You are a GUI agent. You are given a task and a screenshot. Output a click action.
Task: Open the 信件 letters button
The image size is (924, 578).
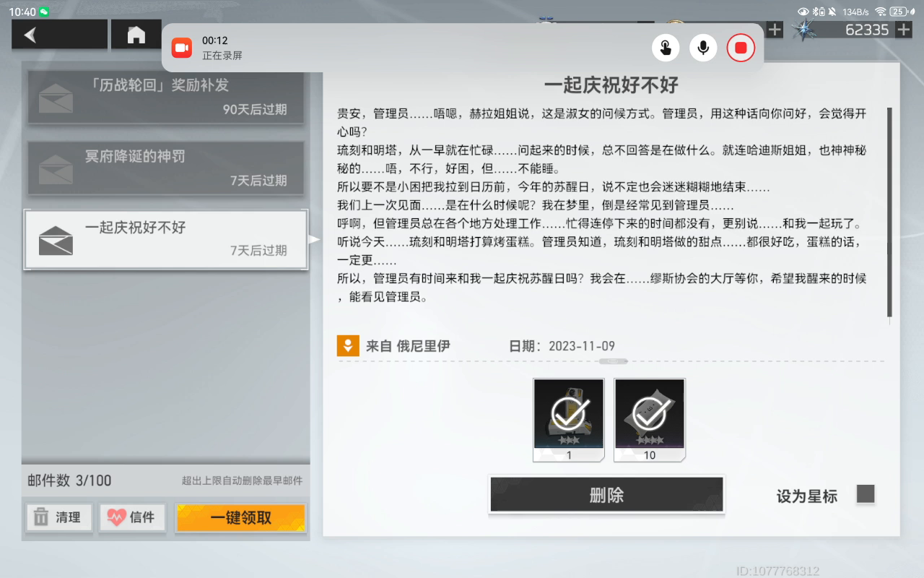(x=131, y=517)
